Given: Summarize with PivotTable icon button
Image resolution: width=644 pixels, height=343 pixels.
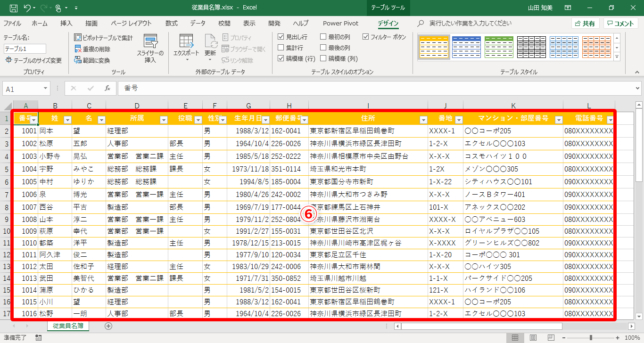Looking at the screenshot, I should tap(78, 38).
